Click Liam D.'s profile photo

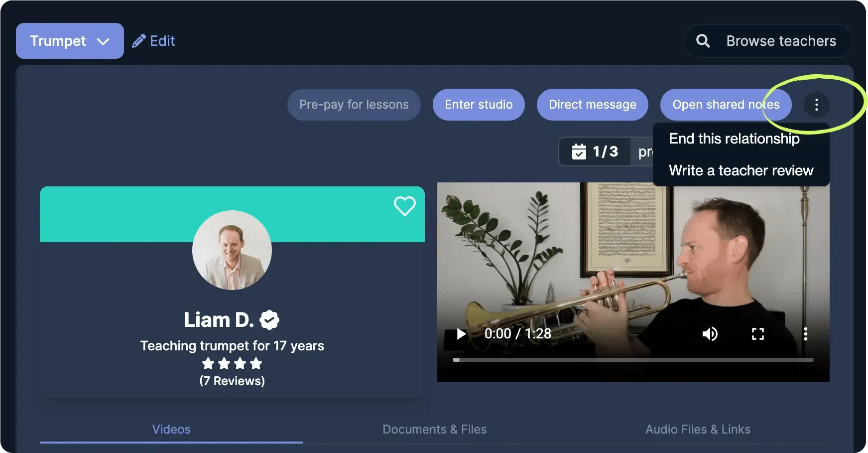pyautogui.click(x=232, y=250)
